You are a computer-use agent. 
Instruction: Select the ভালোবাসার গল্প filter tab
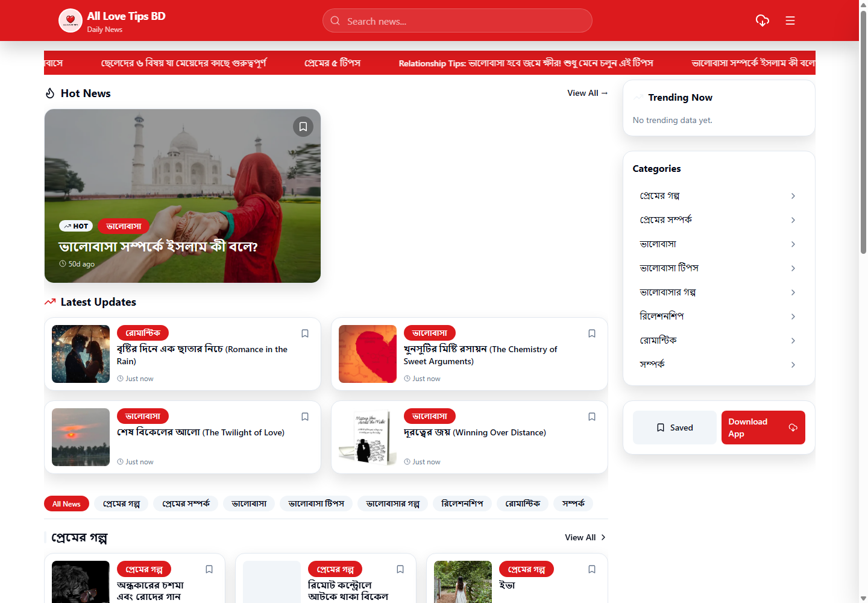tap(393, 504)
